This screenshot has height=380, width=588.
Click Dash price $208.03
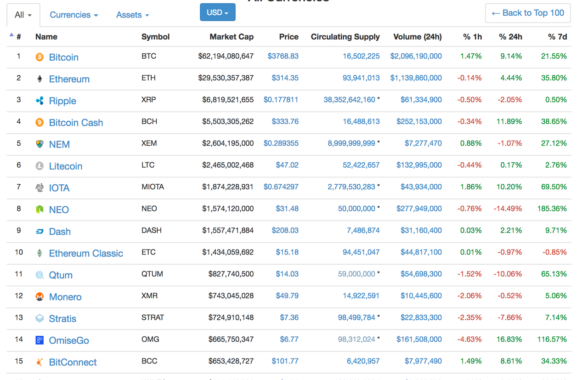pos(285,230)
